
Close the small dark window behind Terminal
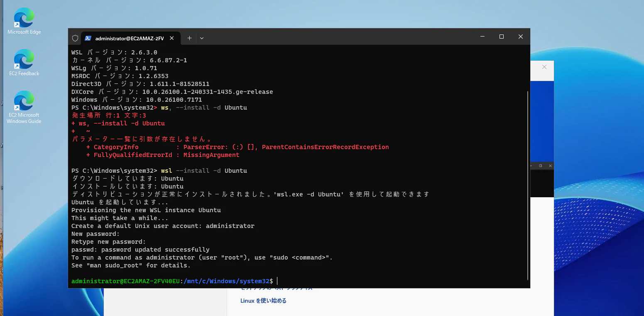click(x=551, y=166)
